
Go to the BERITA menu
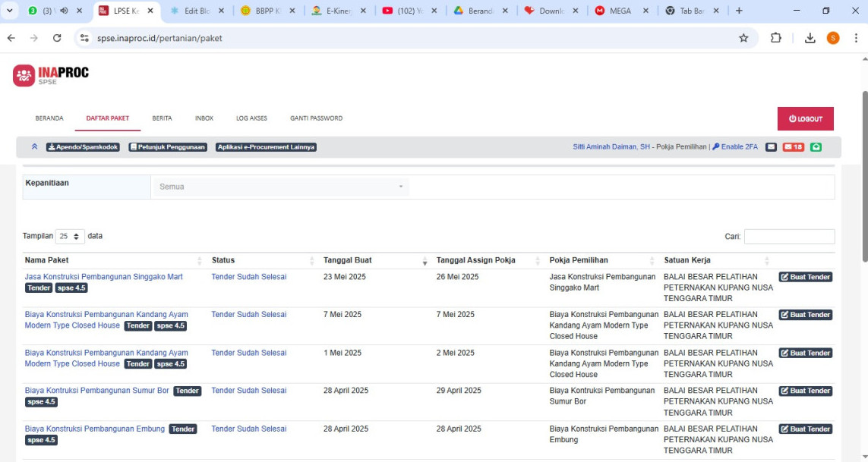point(162,118)
